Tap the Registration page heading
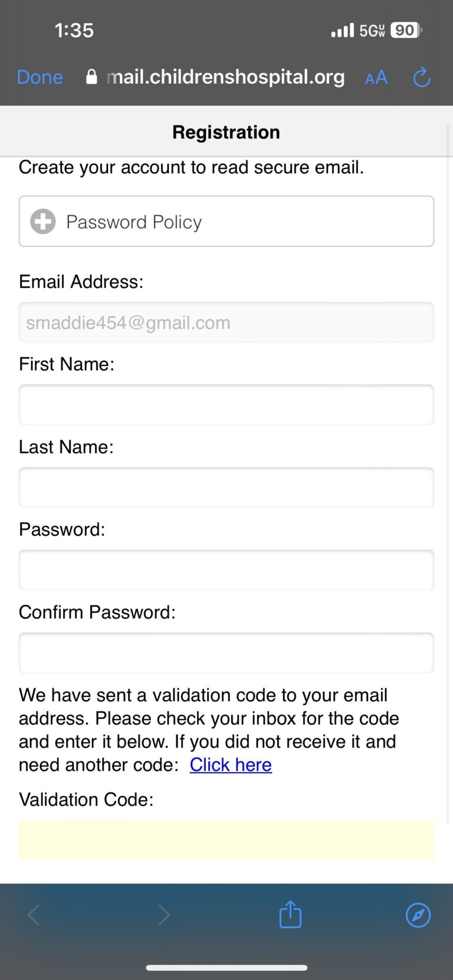453x980 pixels. tap(226, 132)
